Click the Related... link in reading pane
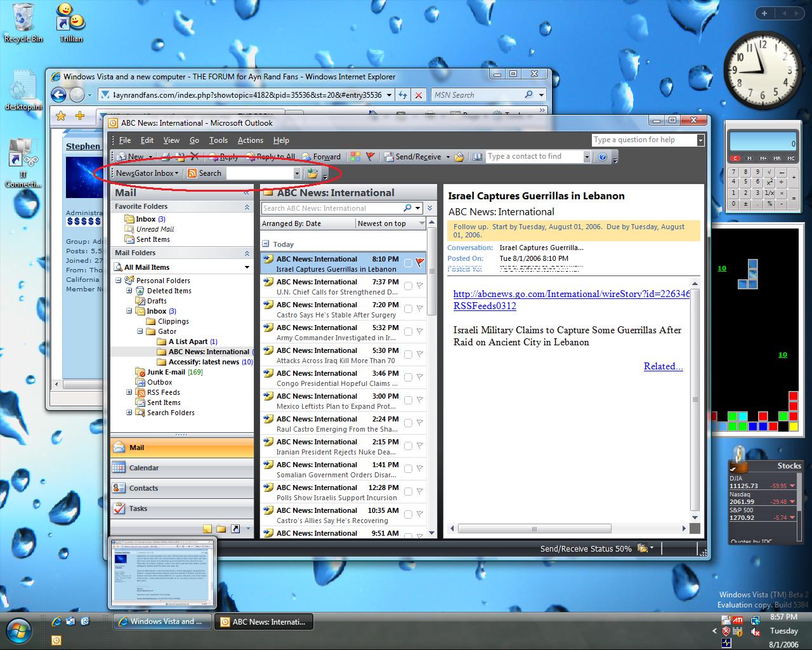 [663, 366]
